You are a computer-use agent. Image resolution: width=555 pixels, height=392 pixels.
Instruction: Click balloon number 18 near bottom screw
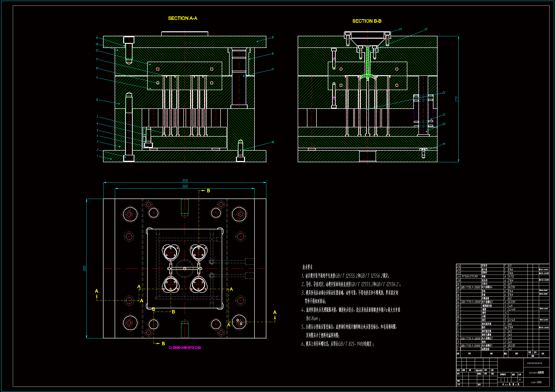pos(273,142)
